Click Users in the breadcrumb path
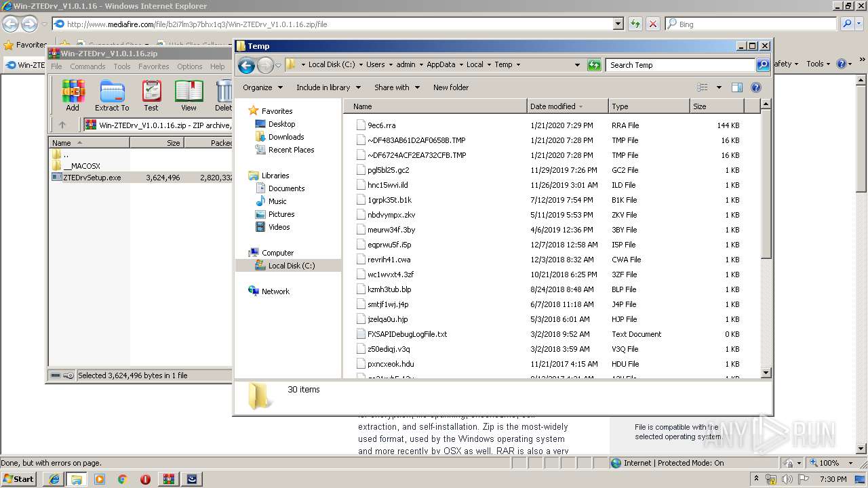 click(x=376, y=65)
